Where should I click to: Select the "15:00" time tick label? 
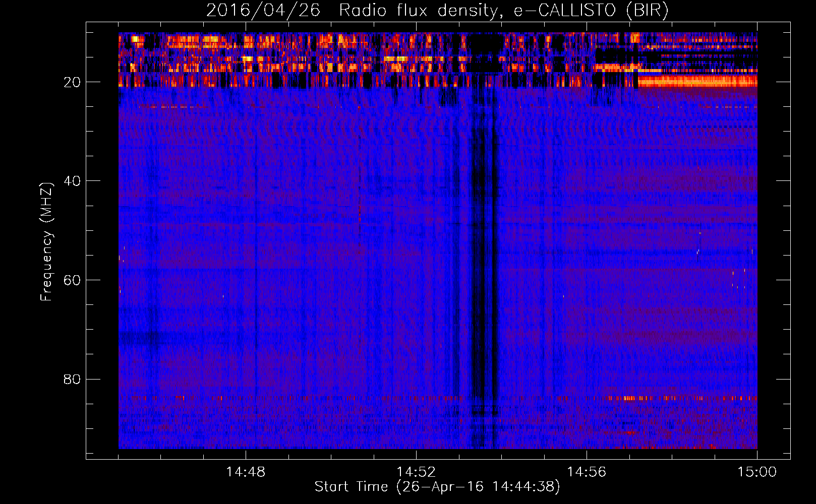click(757, 472)
